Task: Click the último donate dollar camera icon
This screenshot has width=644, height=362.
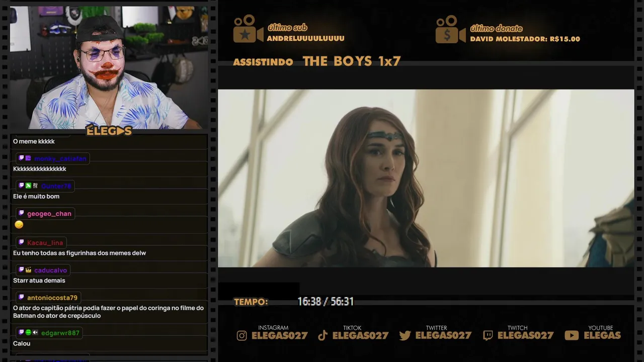Action: (x=451, y=29)
